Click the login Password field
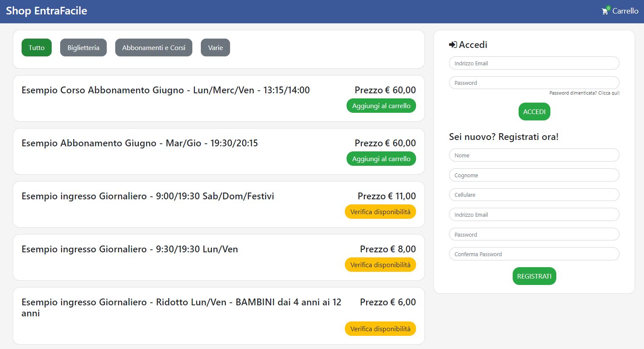 (534, 83)
